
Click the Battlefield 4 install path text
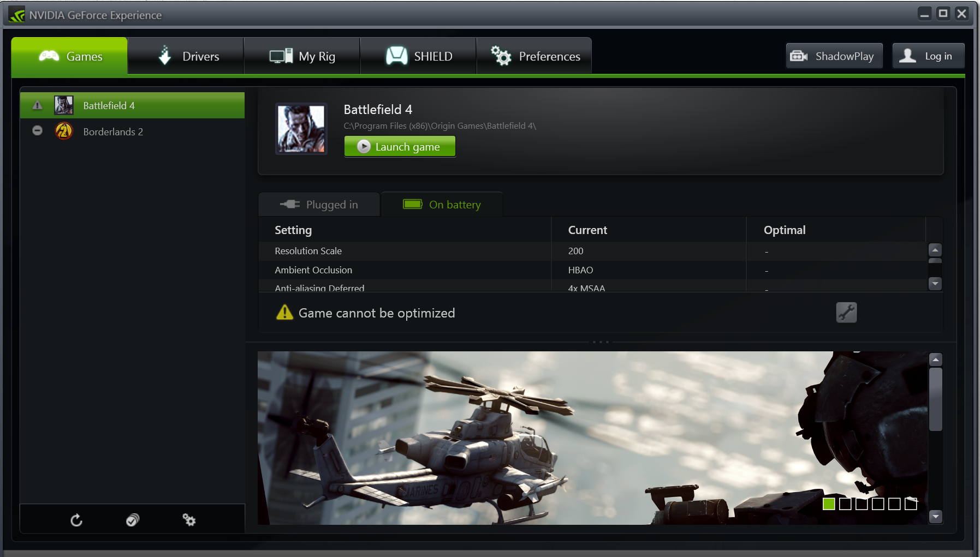(439, 126)
